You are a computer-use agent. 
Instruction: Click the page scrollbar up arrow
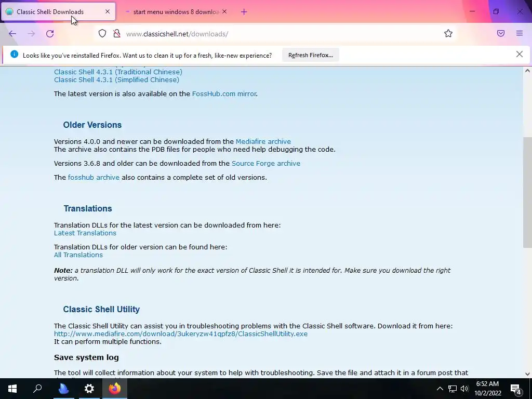tap(527, 71)
